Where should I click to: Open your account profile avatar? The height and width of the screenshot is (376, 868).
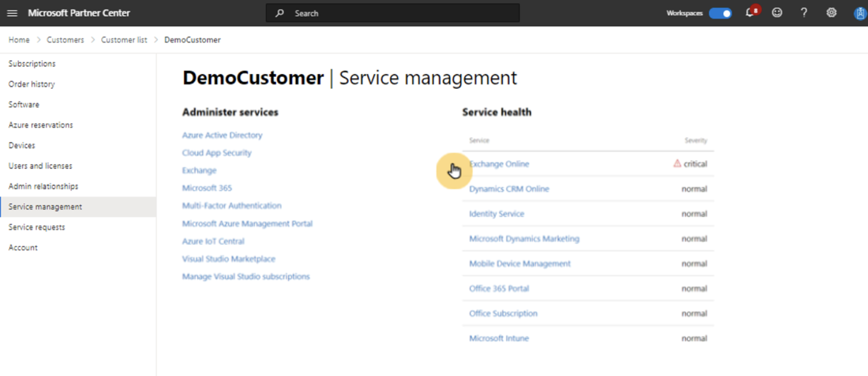[x=858, y=13]
